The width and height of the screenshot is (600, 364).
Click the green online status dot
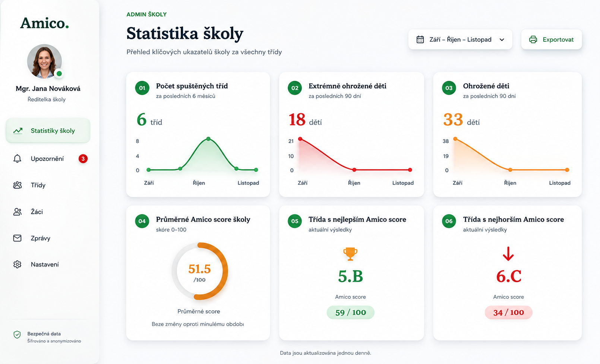[x=59, y=74]
